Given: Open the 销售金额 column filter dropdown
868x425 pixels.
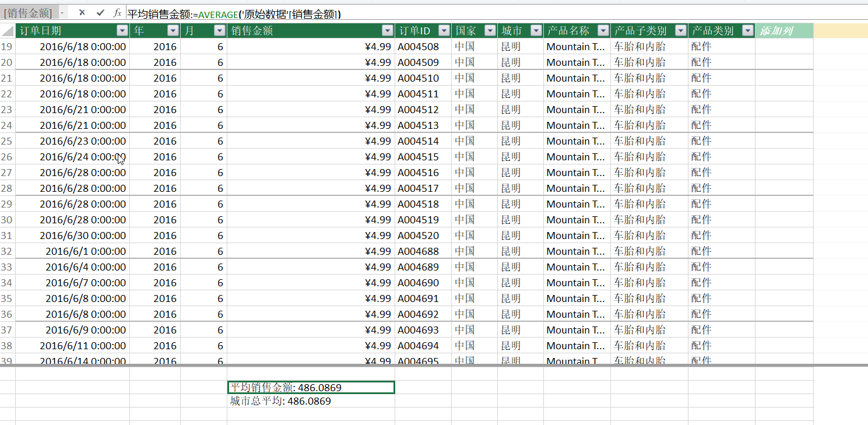Looking at the screenshot, I should pyautogui.click(x=386, y=30).
